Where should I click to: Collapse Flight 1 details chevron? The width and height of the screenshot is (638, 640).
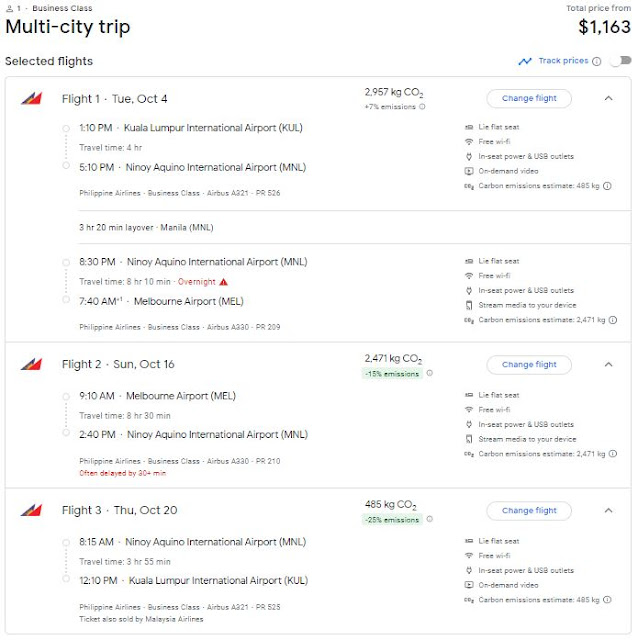coord(608,98)
